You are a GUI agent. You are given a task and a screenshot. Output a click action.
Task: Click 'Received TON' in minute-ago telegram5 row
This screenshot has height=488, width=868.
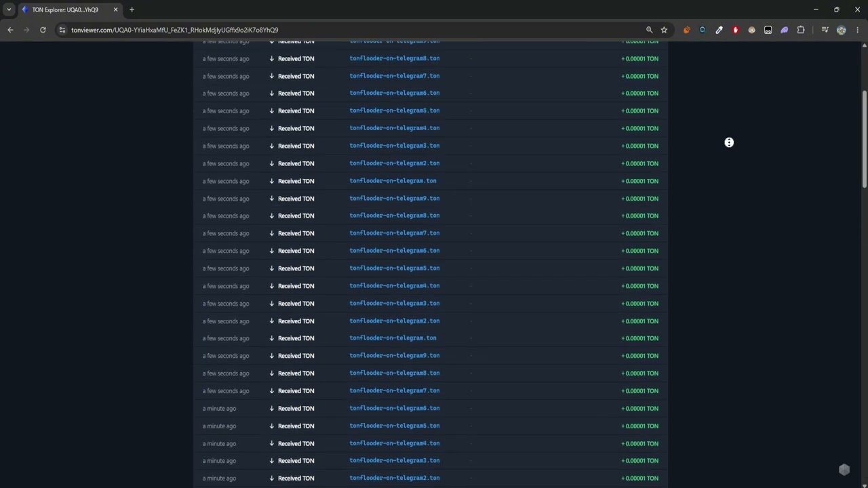pyautogui.click(x=296, y=426)
